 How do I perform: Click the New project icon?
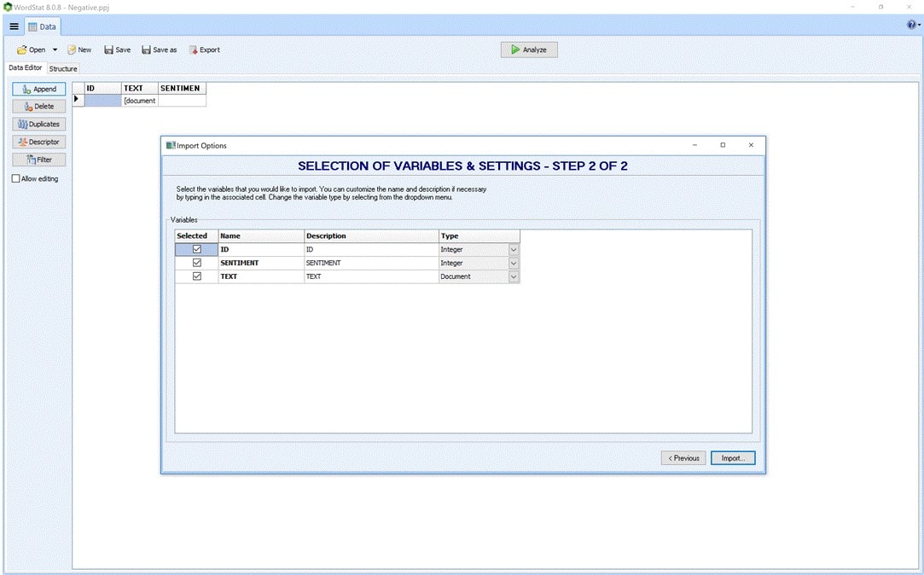pos(73,49)
